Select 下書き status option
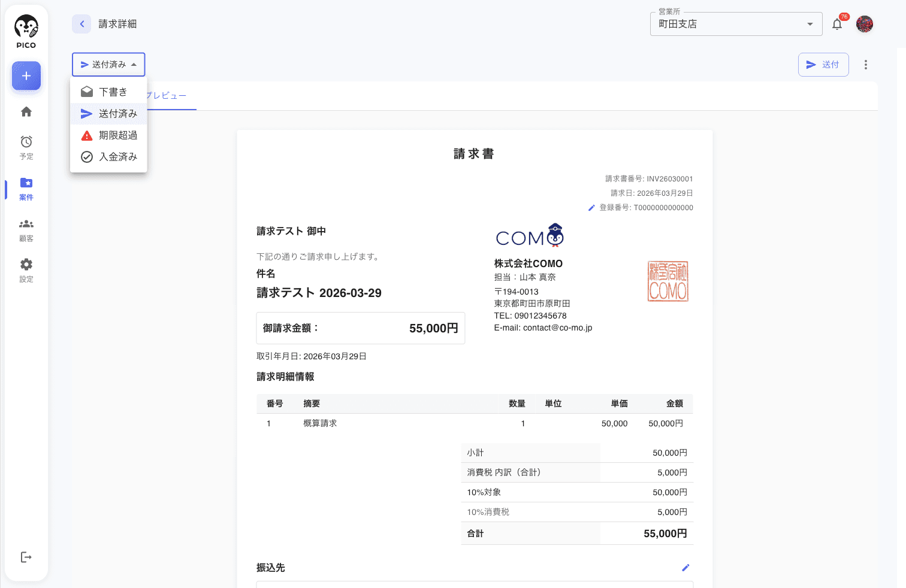Viewport: 906px width, 588px height. point(108,92)
